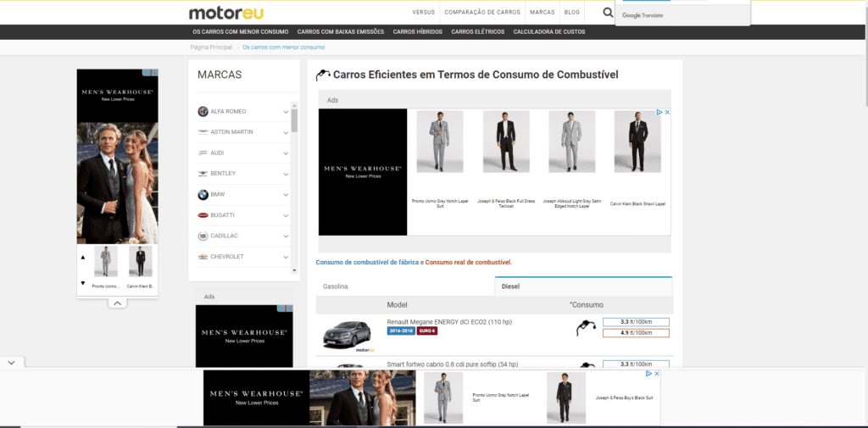Click the 4.9 lt/100km real consumption value

(636, 333)
